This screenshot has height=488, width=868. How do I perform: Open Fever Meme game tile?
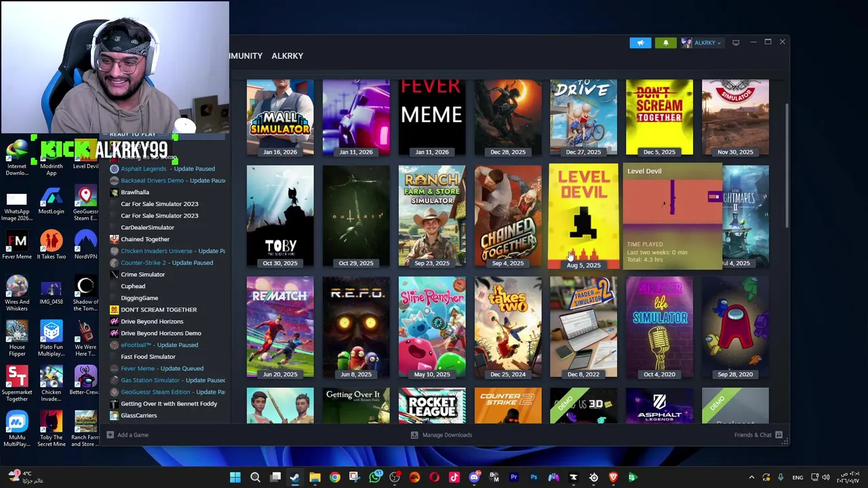[432, 117]
